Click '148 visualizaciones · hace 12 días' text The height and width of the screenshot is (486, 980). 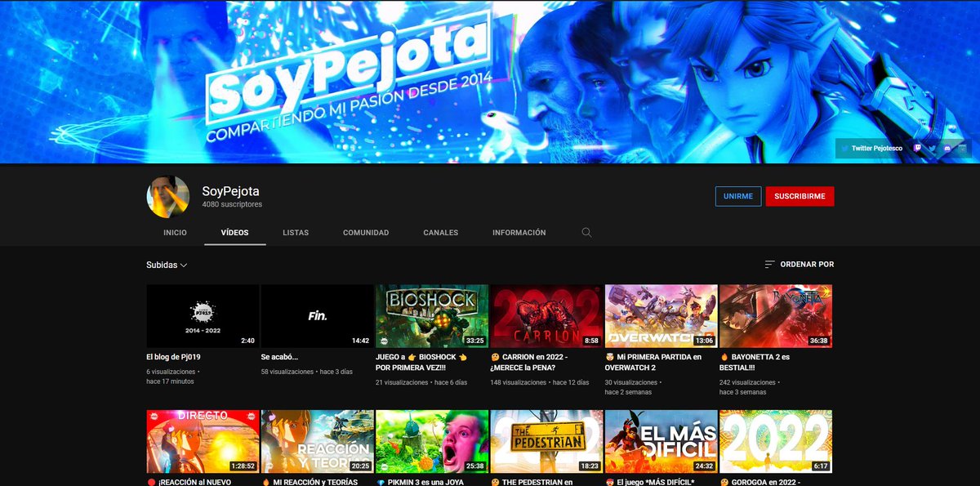(540, 381)
